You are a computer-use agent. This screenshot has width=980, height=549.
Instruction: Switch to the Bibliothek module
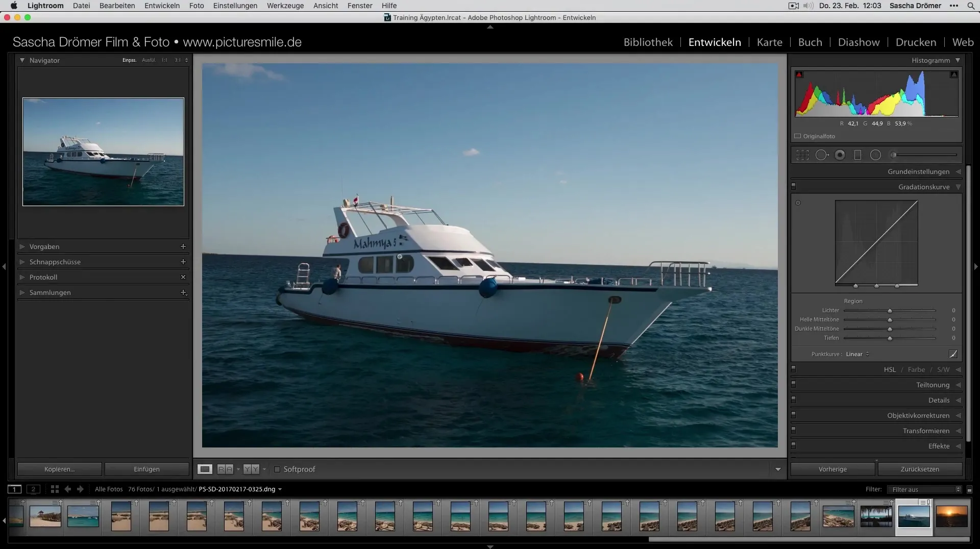coord(648,42)
